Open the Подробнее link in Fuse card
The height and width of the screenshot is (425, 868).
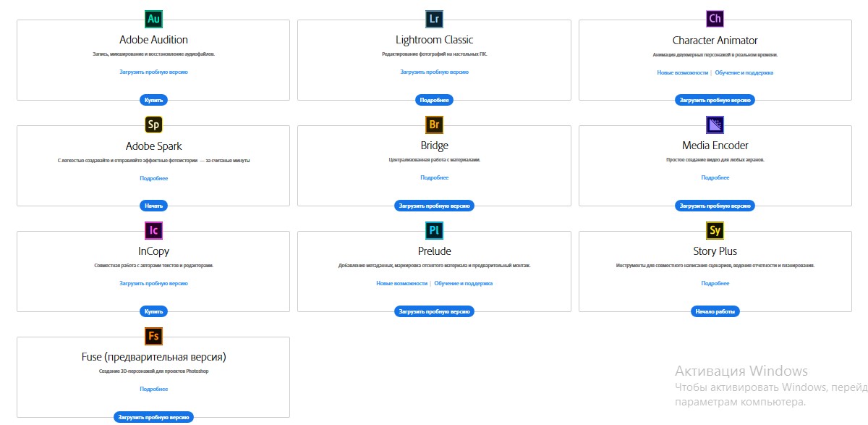click(153, 389)
